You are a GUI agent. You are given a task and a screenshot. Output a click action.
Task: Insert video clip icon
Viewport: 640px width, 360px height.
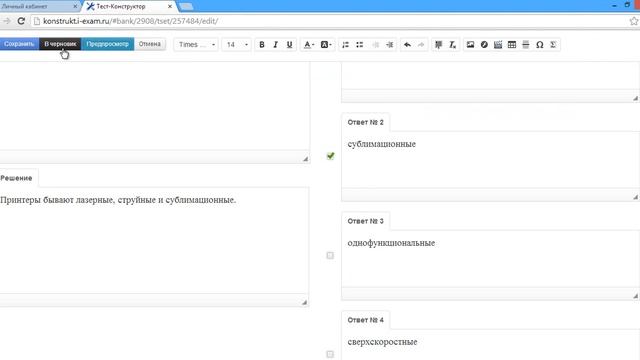pos(498,44)
